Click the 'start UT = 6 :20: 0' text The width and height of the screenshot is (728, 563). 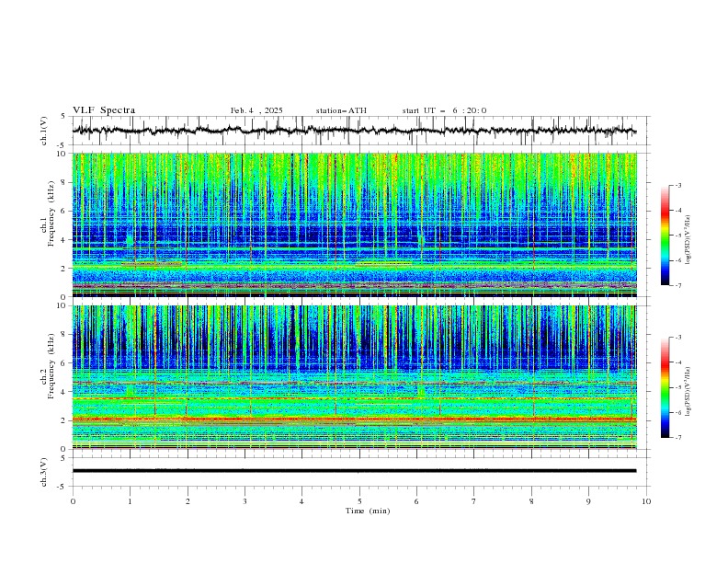coord(444,110)
